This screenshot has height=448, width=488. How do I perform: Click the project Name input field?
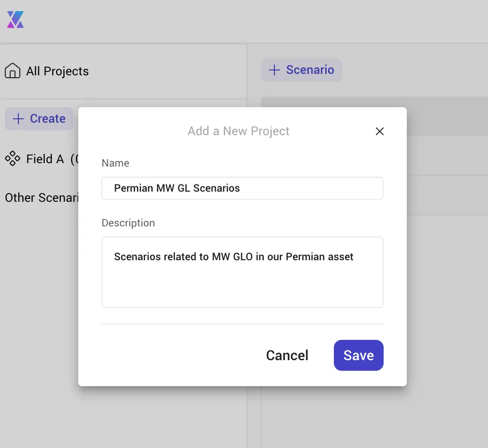click(x=243, y=188)
